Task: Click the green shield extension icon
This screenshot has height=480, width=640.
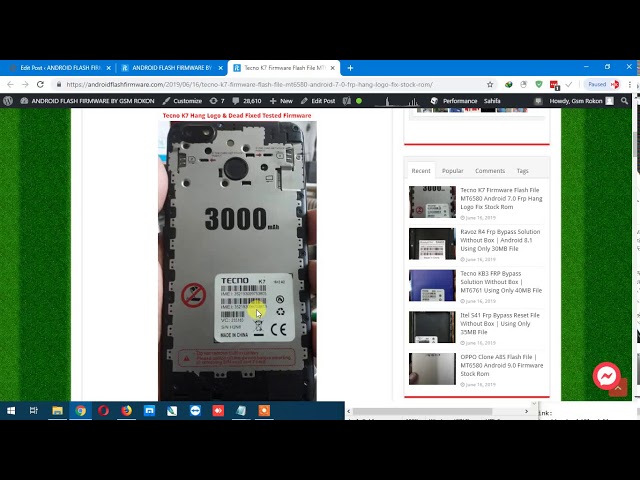Action: coord(539,84)
